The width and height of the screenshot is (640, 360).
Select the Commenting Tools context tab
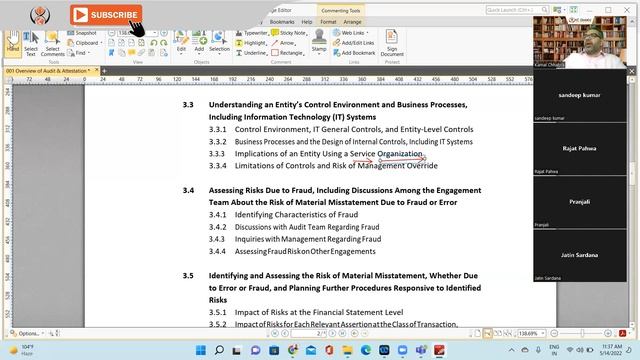pos(341,11)
